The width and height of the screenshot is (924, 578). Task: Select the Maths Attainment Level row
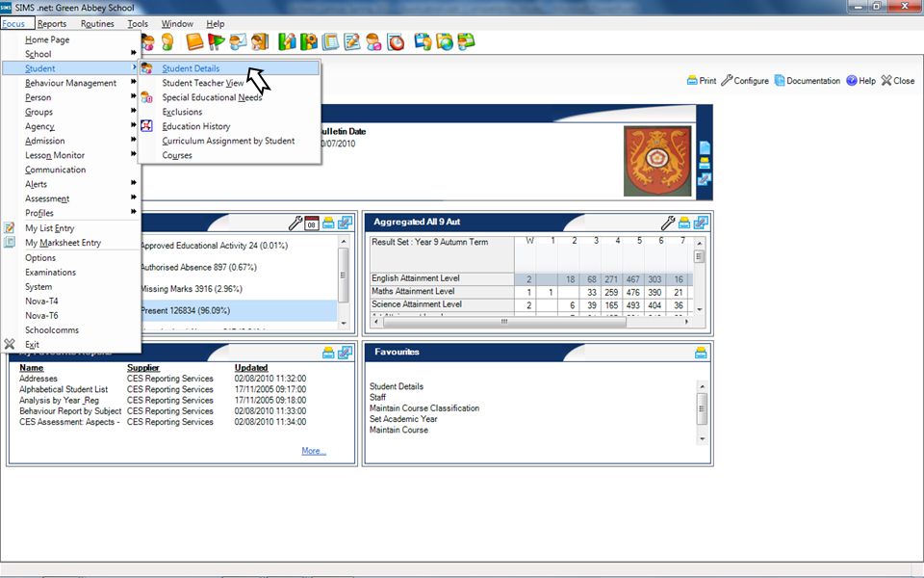click(x=530, y=291)
